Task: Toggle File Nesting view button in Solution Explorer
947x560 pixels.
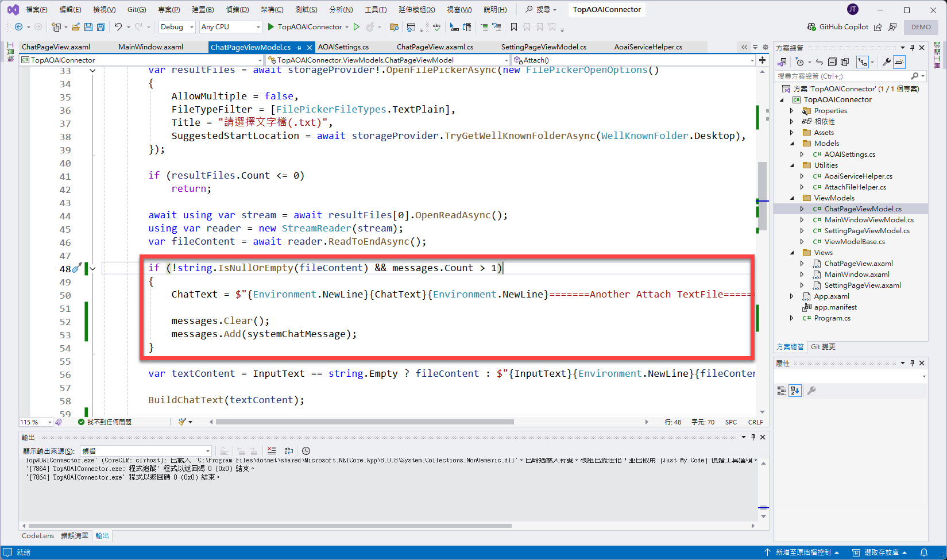Action: pyautogui.click(x=863, y=62)
